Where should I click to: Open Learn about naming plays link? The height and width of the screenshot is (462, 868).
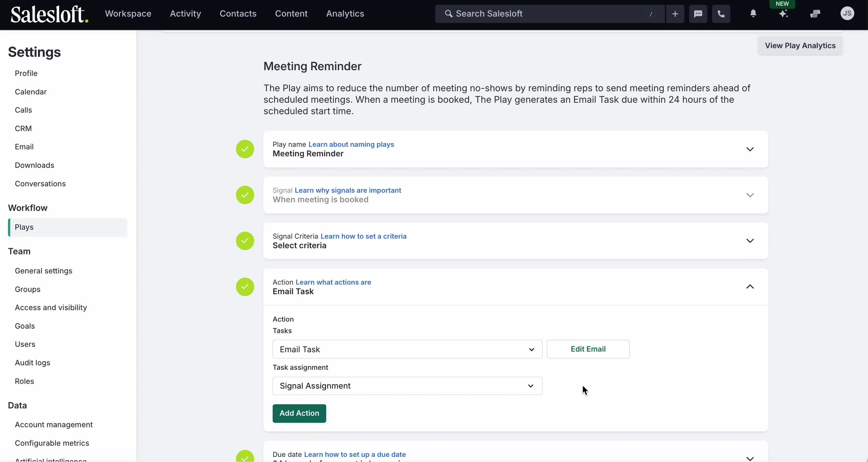coord(351,144)
